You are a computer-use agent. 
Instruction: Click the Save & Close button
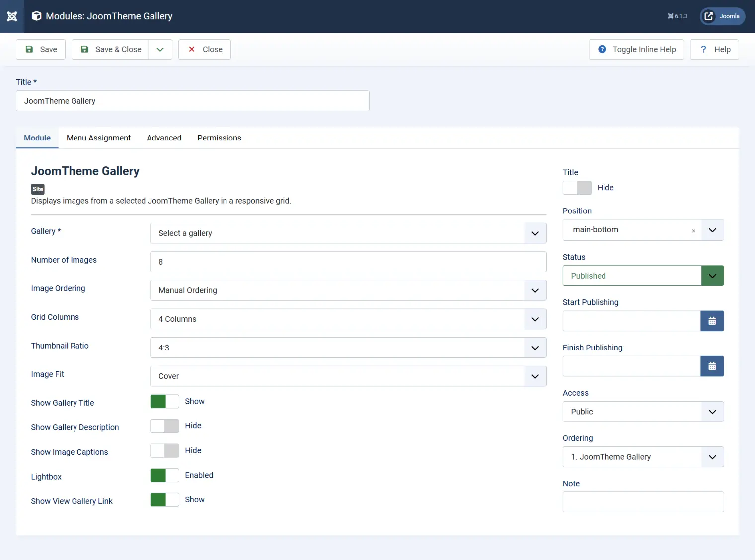(x=110, y=49)
